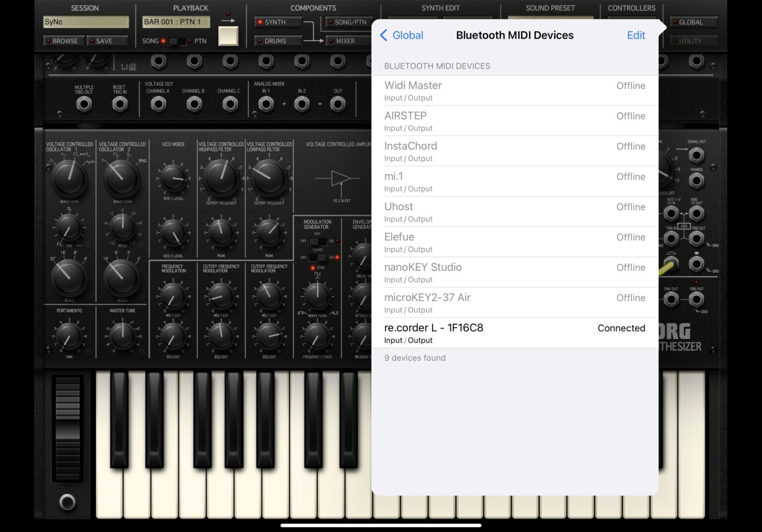Tap Edit to manage Bluetooth MIDI devices
The height and width of the screenshot is (532, 762).
(x=636, y=35)
